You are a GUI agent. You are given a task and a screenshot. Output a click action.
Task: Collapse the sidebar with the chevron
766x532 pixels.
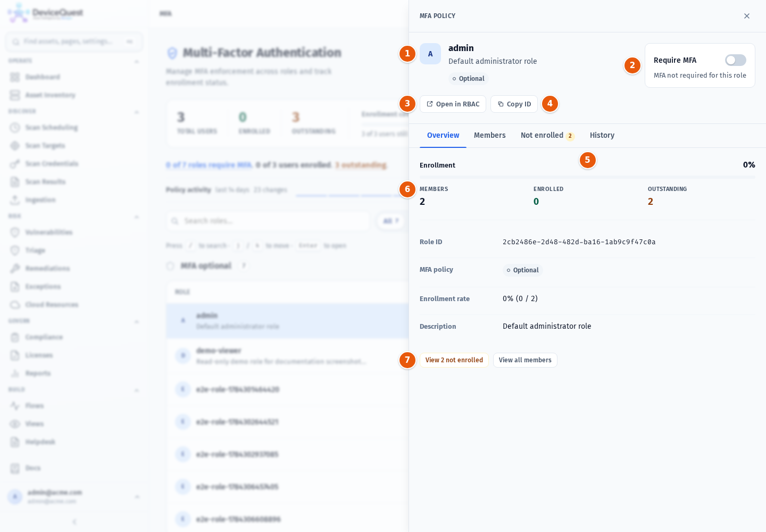[x=74, y=522]
